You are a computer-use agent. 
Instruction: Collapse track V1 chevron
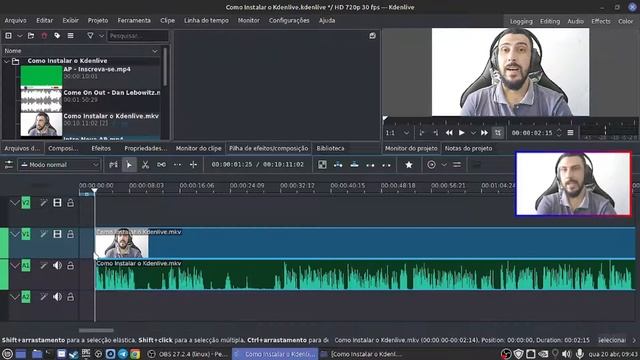[x=15, y=234]
